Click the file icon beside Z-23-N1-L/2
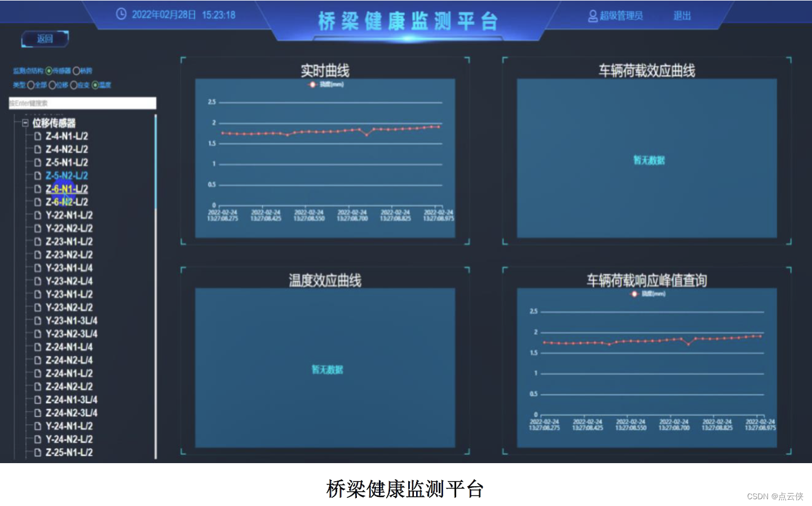This screenshot has height=506, width=812. coord(38,241)
